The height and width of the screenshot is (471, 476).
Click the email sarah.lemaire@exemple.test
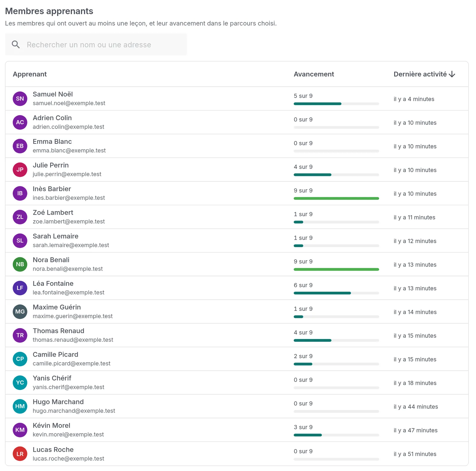click(x=71, y=245)
